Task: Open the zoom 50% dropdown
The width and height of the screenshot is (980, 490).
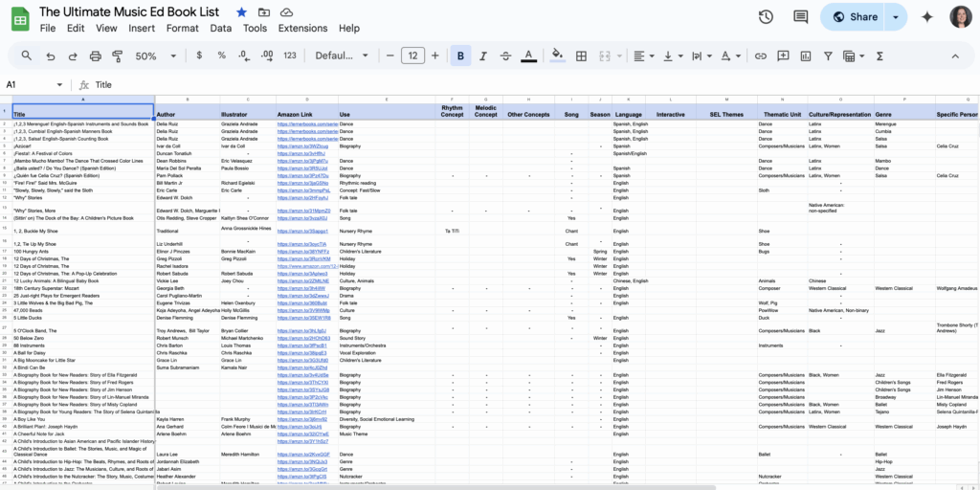Action: tap(156, 56)
